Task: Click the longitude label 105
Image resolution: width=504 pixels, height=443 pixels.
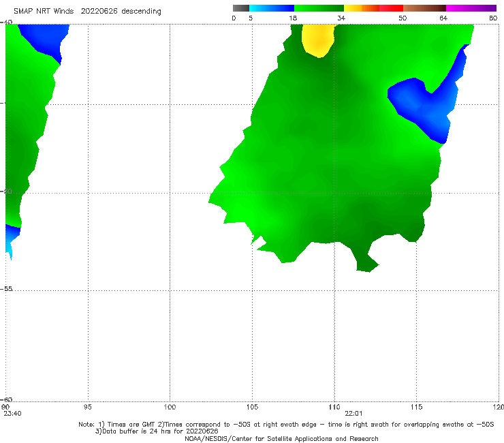Action: 252,407
